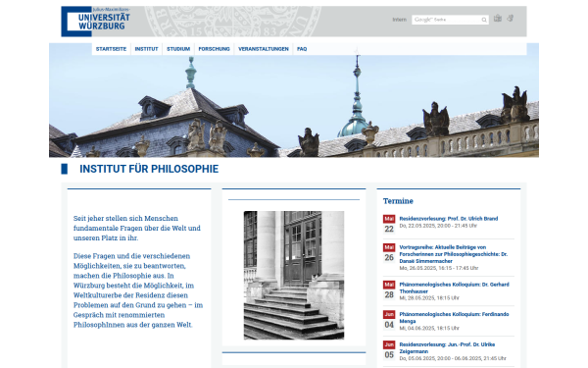Click the Jun 05 calendar date badge
Screen dimensions: 588x368
(x=389, y=350)
